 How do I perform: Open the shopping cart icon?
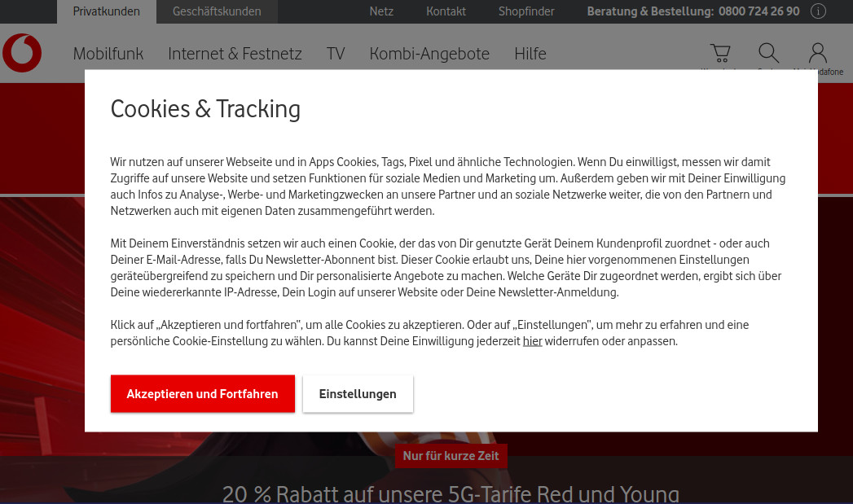tap(720, 54)
